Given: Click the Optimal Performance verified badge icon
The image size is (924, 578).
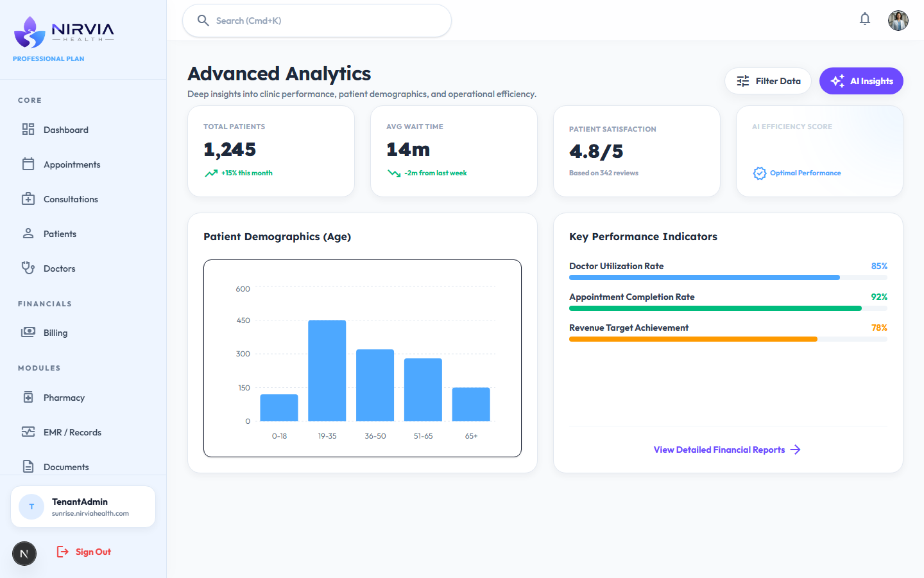Looking at the screenshot, I should [760, 173].
